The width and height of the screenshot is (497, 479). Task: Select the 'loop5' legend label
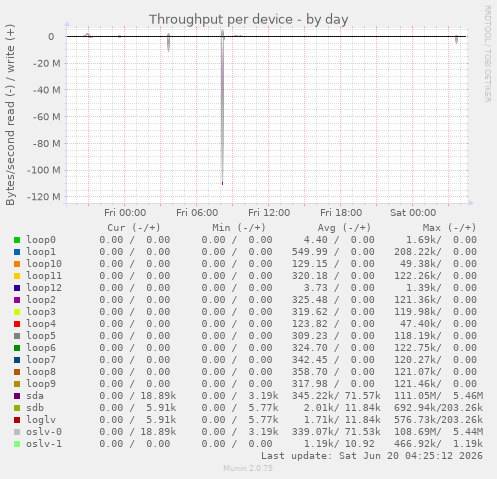[x=41, y=336]
